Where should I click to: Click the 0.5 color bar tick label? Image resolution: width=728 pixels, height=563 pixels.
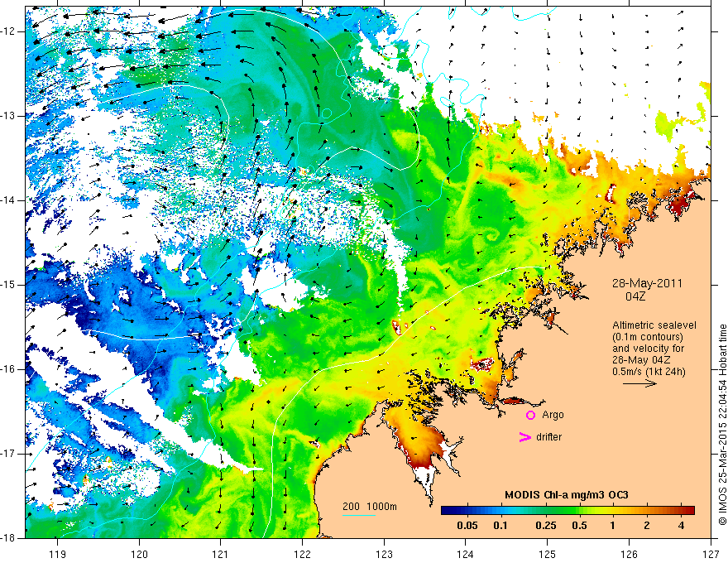pyautogui.click(x=579, y=526)
